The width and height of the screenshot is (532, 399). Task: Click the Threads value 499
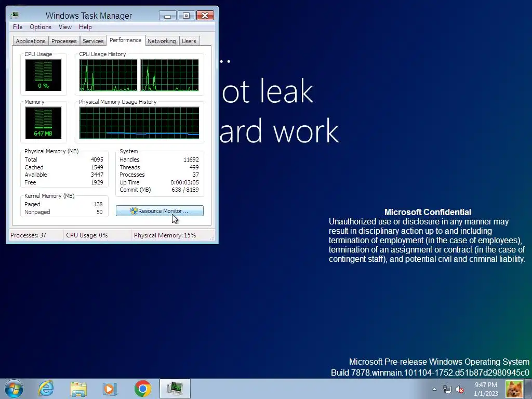pyautogui.click(x=194, y=167)
